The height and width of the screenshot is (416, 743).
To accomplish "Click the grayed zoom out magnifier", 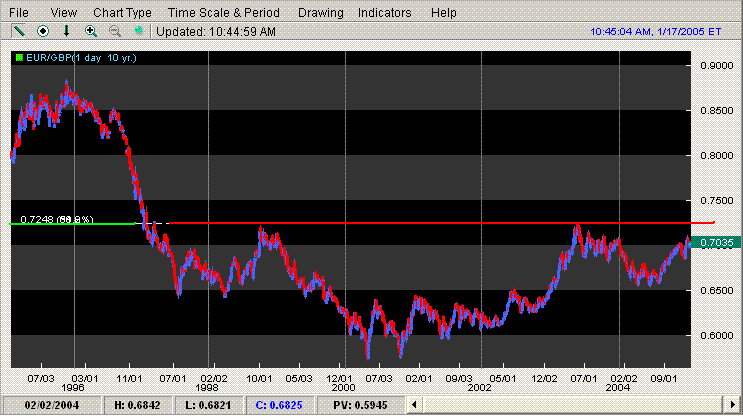I will coord(115,31).
